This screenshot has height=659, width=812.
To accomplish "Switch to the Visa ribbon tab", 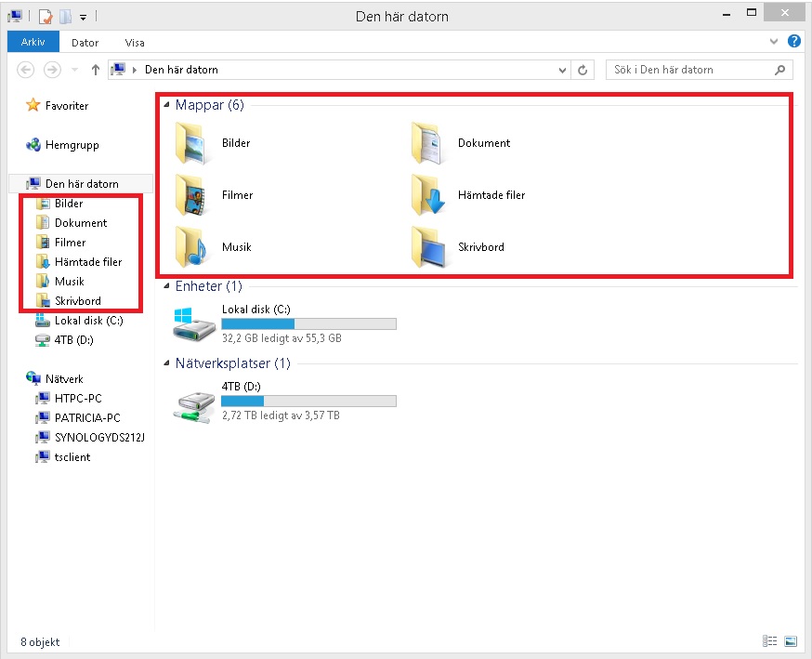I will (135, 43).
